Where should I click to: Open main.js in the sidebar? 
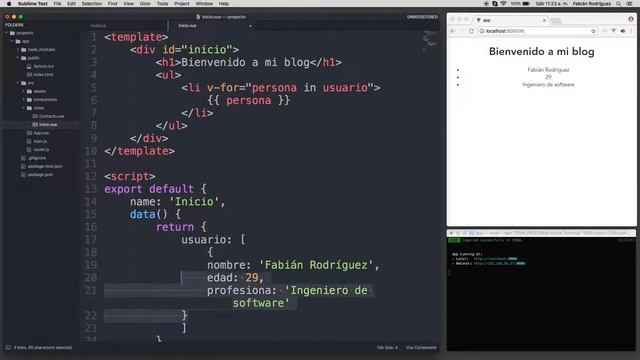tap(40, 141)
